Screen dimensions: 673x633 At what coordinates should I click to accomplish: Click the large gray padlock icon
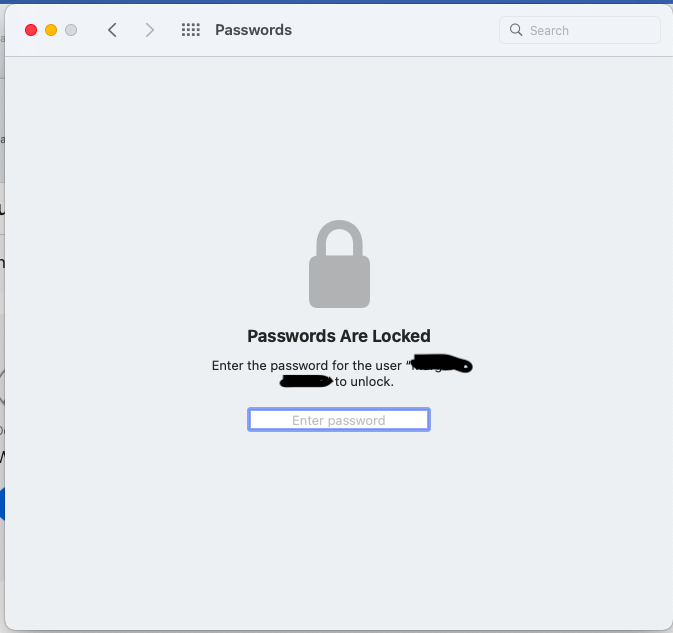(339, 264)
